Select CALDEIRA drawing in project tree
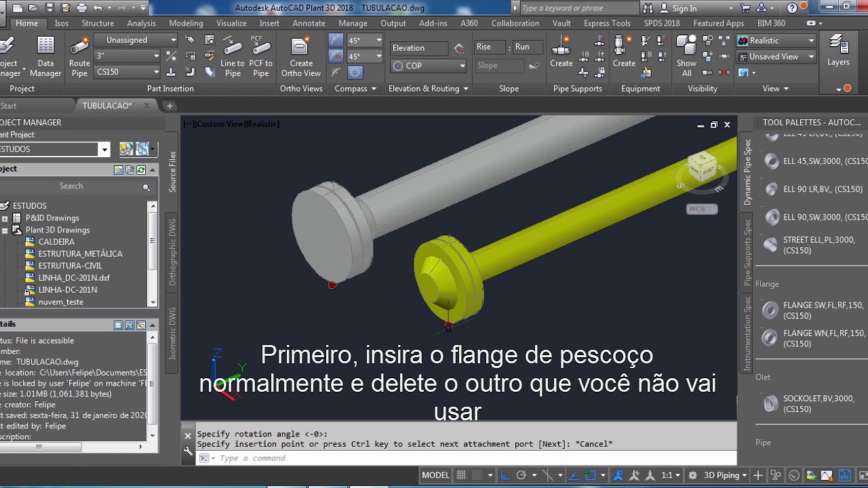The height and width of the screenshot is (488, 868). [x=56, y=242]
